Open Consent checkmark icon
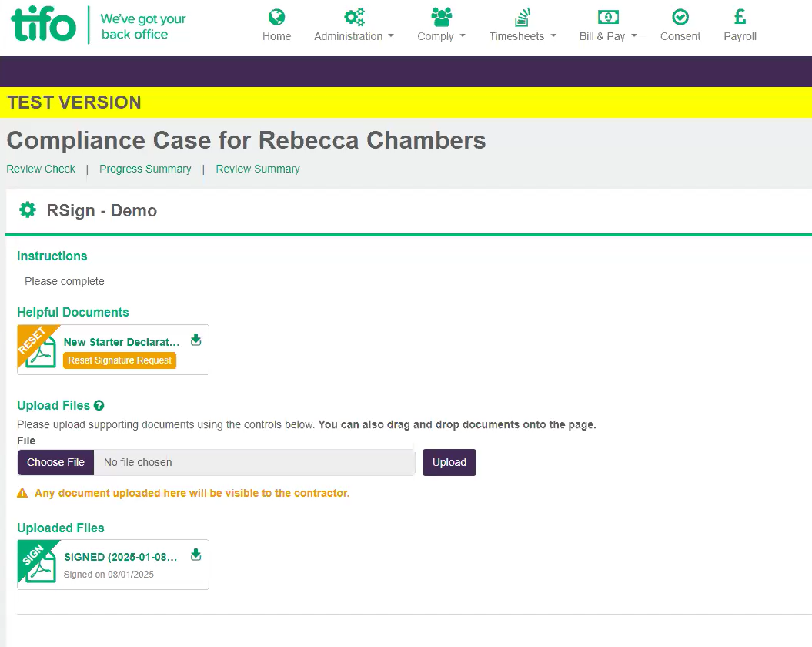This screenshot has width=812, height=647. [680, 17]
